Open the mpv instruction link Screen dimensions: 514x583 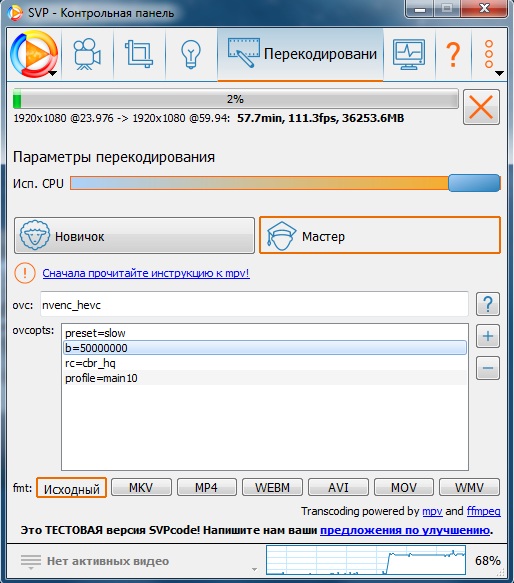(146, 273)
